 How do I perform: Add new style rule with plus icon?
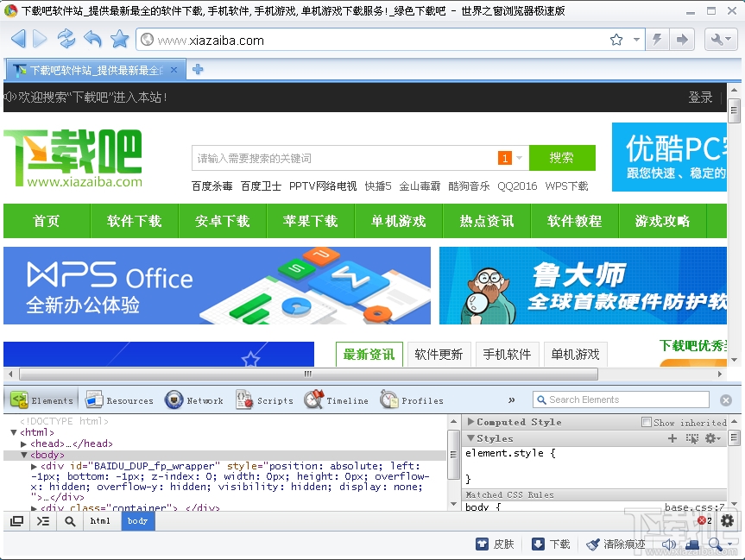672,438
